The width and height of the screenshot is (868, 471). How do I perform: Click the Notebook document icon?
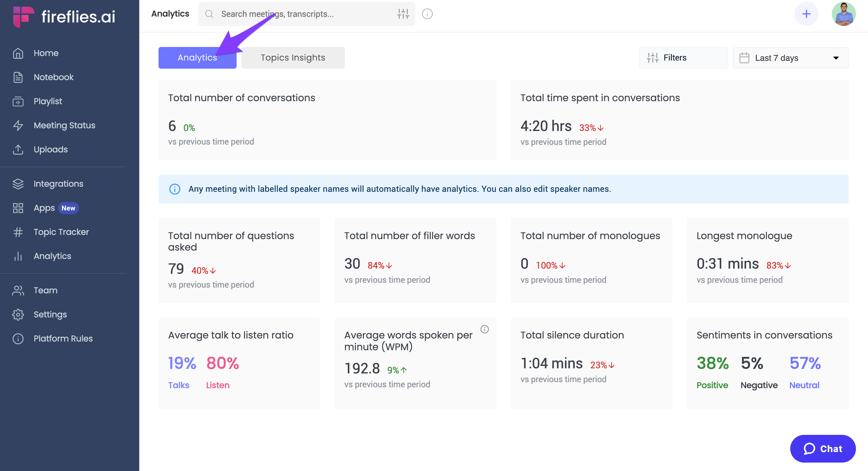(18, 77)
